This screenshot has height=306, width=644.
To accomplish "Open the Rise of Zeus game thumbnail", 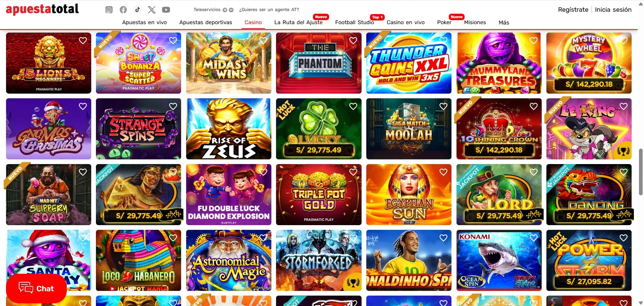I will pos(229,129).
